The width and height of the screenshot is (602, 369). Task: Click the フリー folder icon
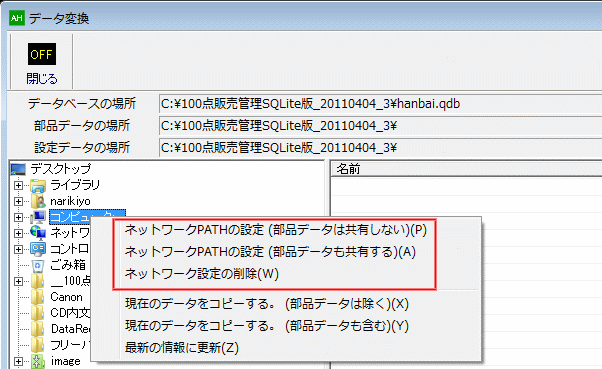coord(38,345)
